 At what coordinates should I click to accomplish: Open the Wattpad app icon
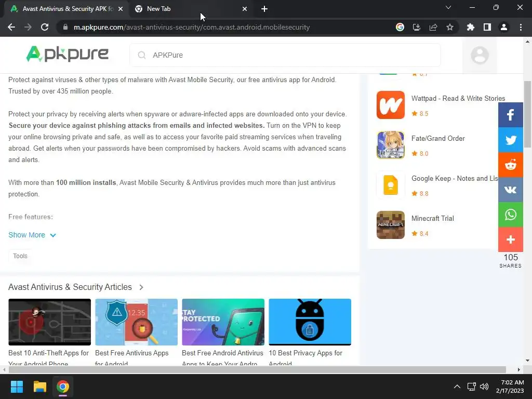391,105
